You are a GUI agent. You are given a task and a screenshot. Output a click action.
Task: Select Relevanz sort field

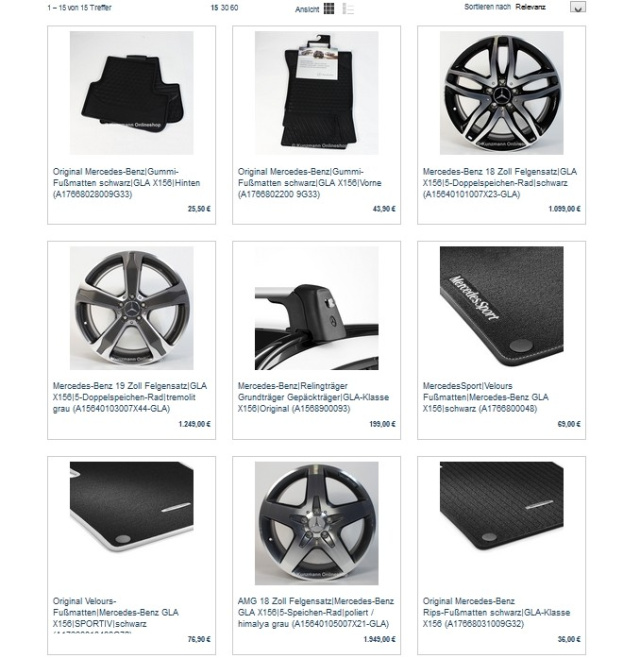(530, 7)
